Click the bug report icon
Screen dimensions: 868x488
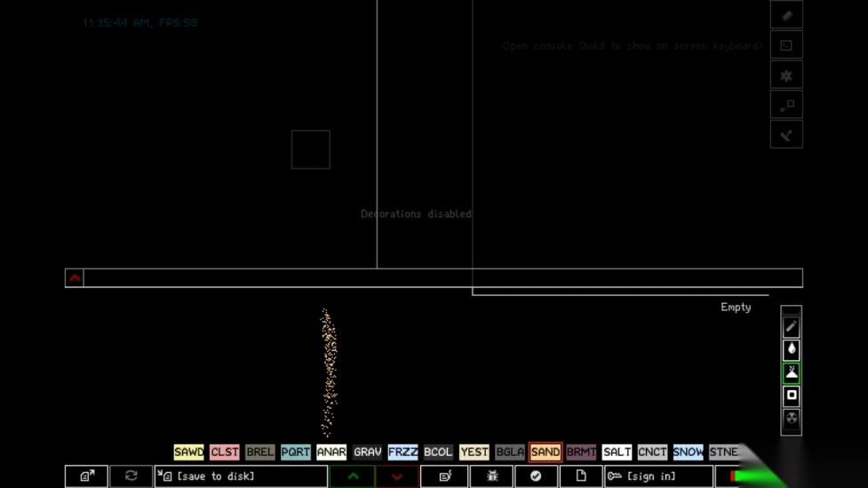(x=491, y=476)
